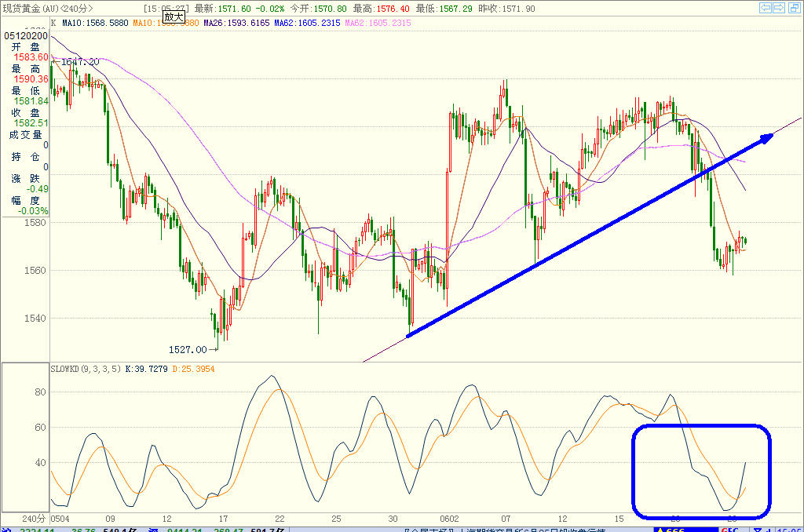Click the 60 level on the SLOWKD axis
This screenshot has width=804, height=532.
pos(40,428)
